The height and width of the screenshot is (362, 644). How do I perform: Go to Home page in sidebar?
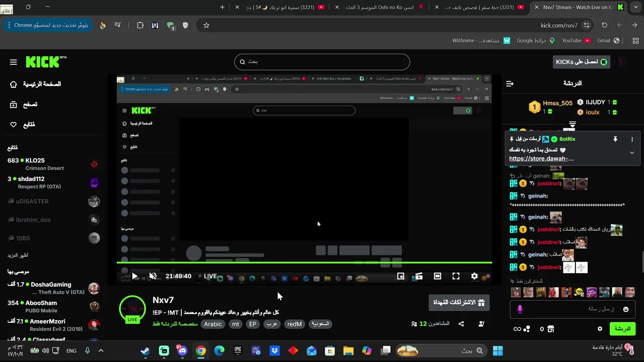click(x=36, y=84)
